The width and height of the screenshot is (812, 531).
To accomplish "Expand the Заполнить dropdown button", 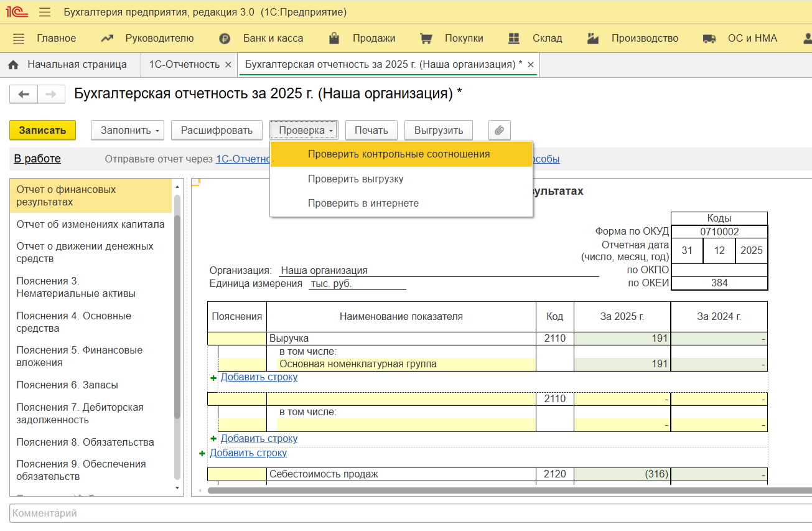I will pos(128,130).
